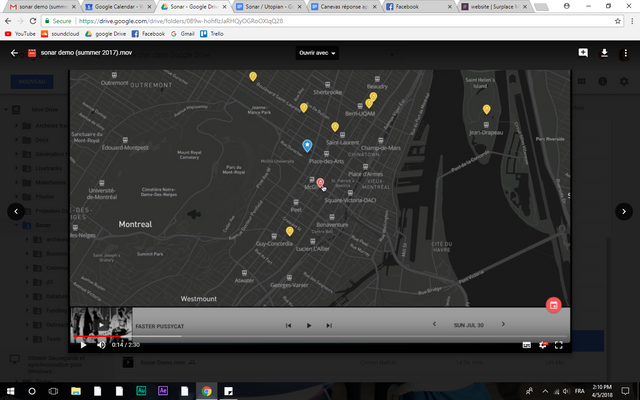Click the address bar URL

coord(180,21)
